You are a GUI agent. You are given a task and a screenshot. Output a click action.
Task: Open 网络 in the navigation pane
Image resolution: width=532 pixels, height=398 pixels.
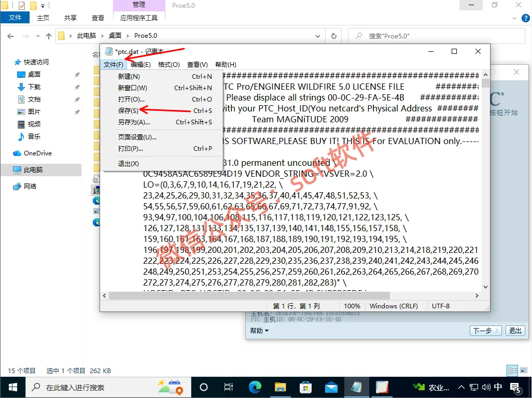[x=30, y=186]
